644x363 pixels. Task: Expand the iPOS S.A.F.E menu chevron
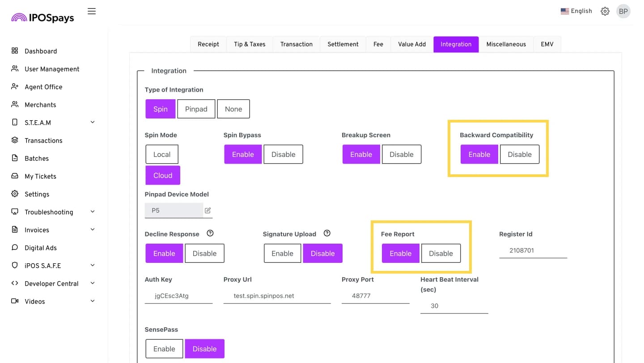93,265
